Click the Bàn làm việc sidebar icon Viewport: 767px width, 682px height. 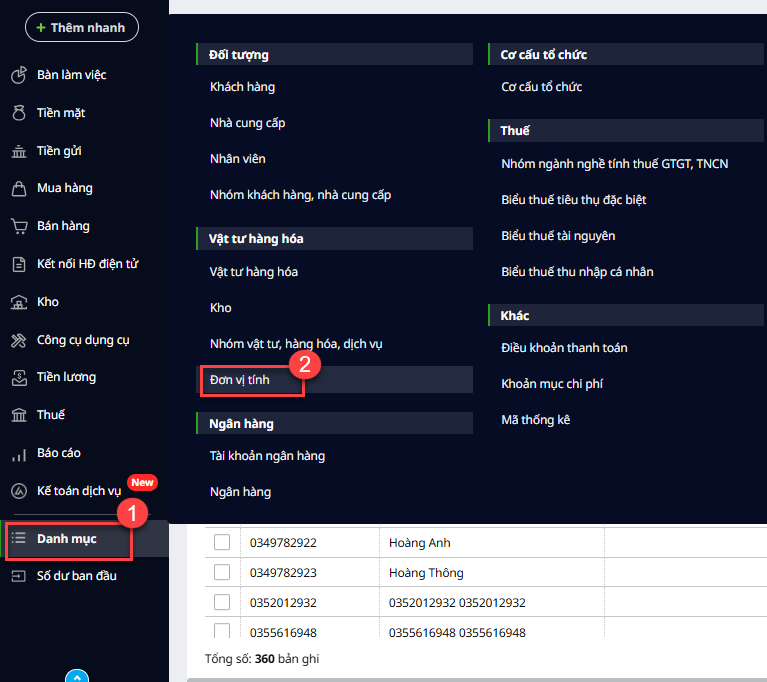coord(18,75)
